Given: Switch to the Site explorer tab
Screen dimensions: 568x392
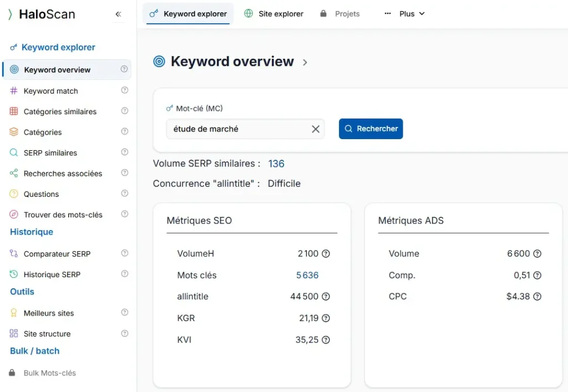Looking at the screenshot, I should pos(274,14).
